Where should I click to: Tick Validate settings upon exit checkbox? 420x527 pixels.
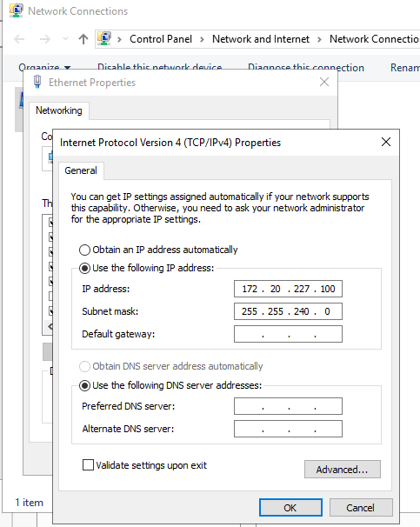coord(88,465)
